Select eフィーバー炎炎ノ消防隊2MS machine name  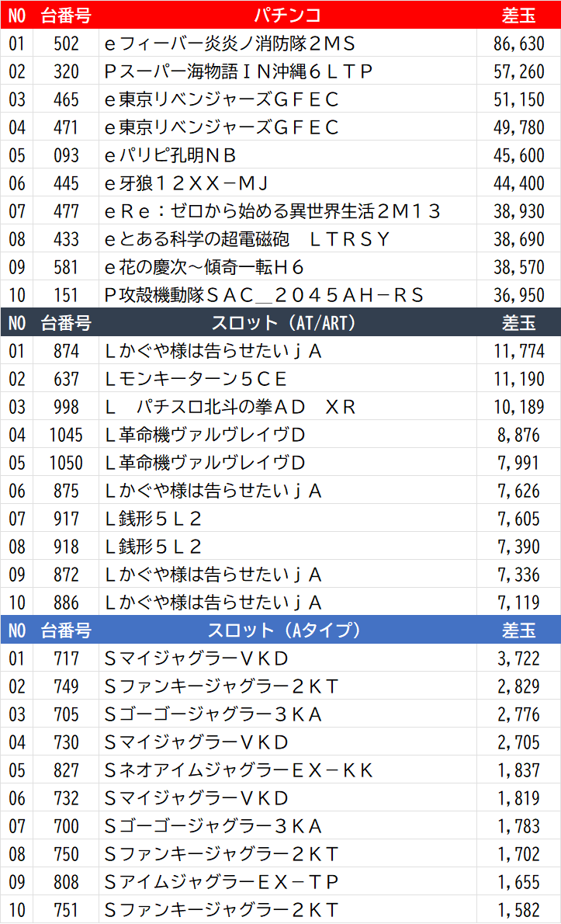click(230, 43)
